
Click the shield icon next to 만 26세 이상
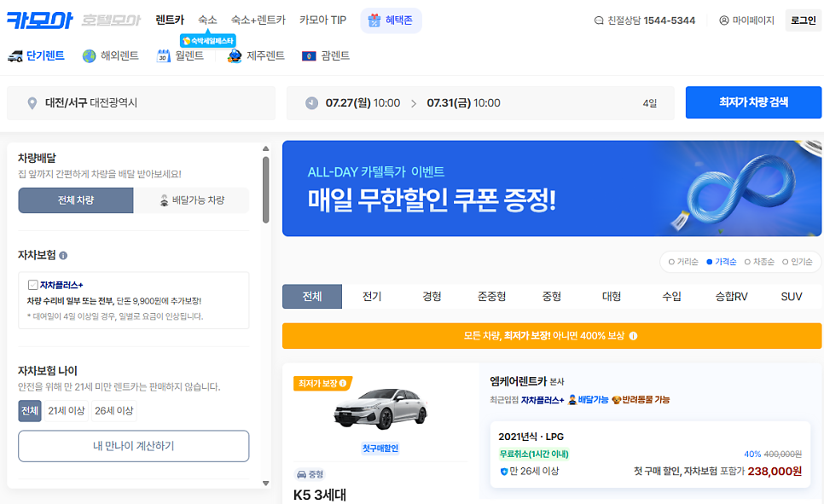(x=503, y=472)
